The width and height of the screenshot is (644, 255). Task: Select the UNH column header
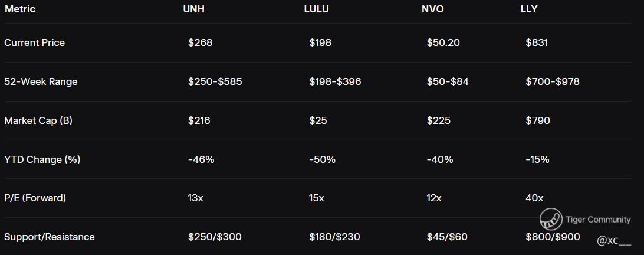pos(194,9)
